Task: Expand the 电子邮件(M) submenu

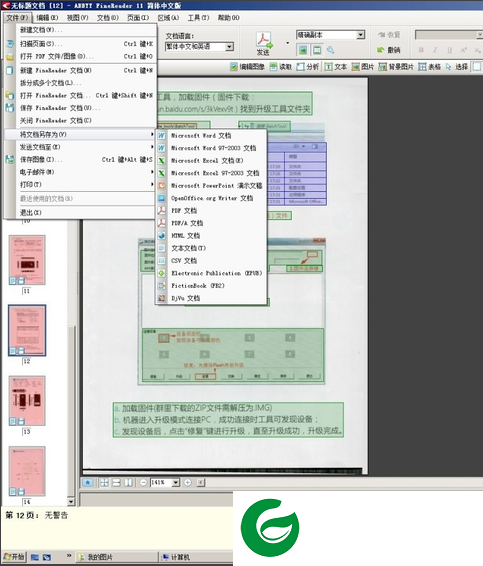Action: tap(81, 172)
